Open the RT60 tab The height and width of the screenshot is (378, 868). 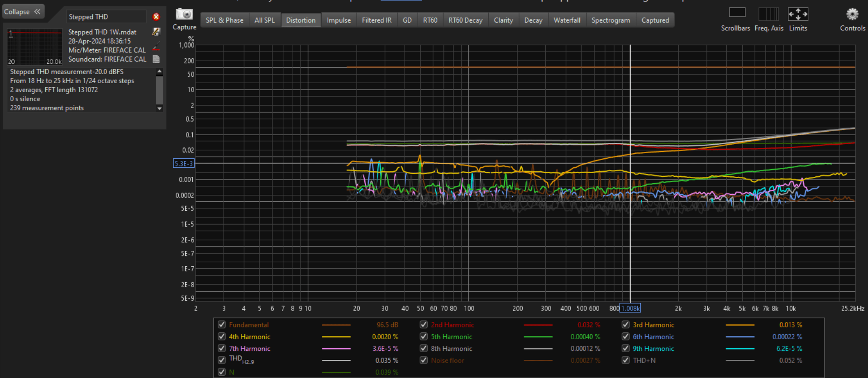[x=430, y=20]
